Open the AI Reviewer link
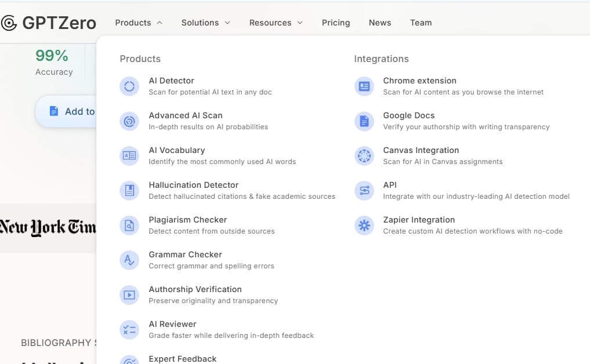 172,324
